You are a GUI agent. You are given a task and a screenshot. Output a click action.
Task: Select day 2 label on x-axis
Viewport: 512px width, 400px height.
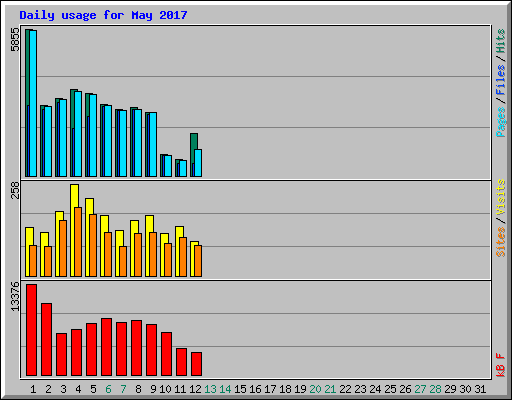48,389
